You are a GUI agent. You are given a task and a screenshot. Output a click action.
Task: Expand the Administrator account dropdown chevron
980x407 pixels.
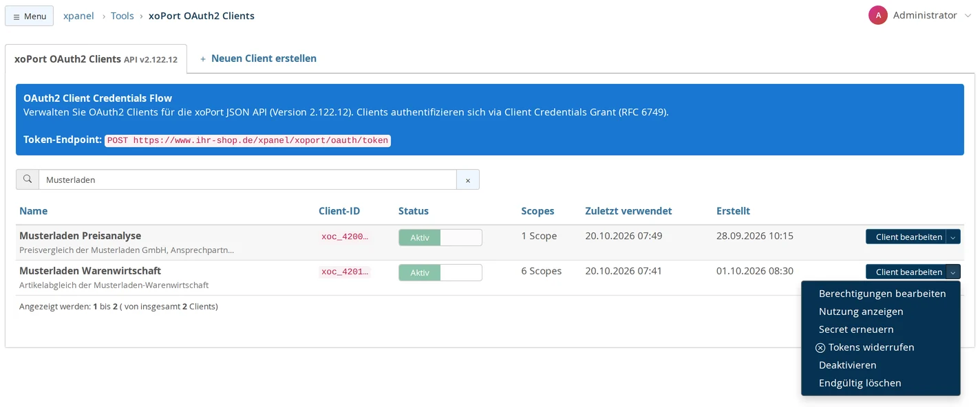[968, 16]
